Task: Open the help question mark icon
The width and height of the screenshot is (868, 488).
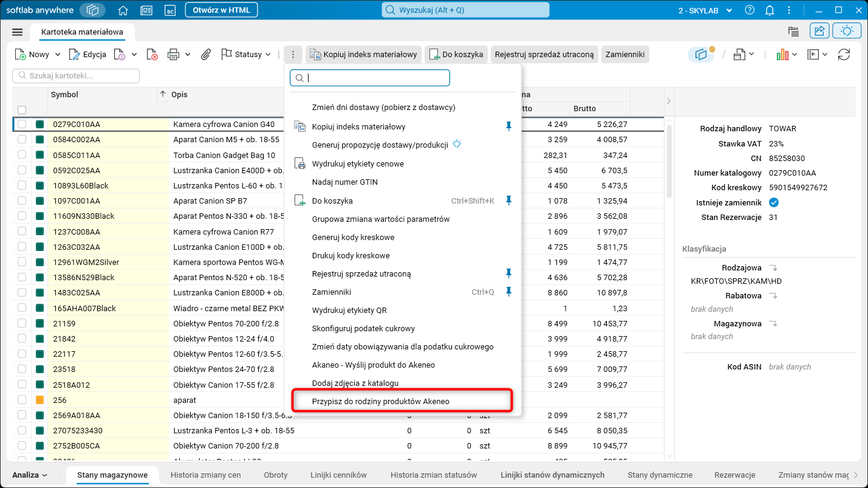Action: [750, 10]
